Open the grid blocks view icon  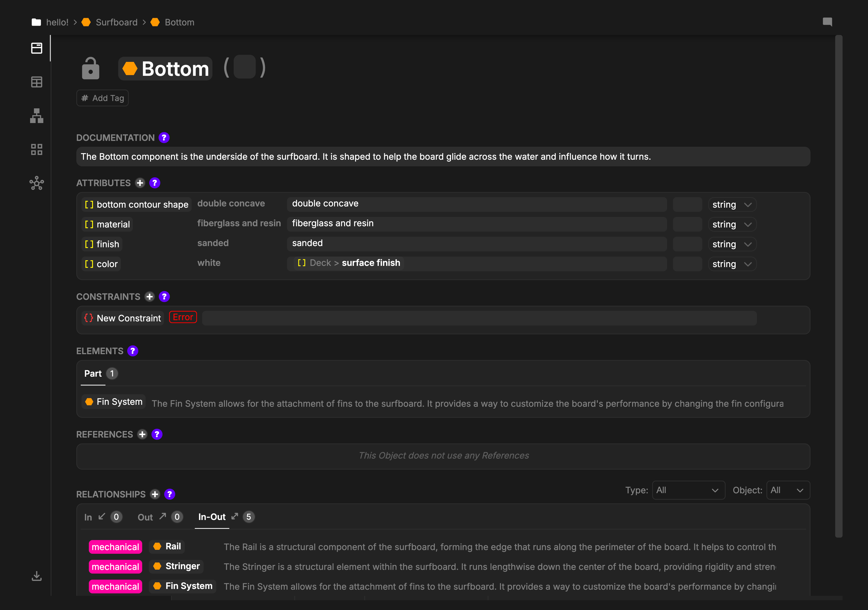pos(37,149)
